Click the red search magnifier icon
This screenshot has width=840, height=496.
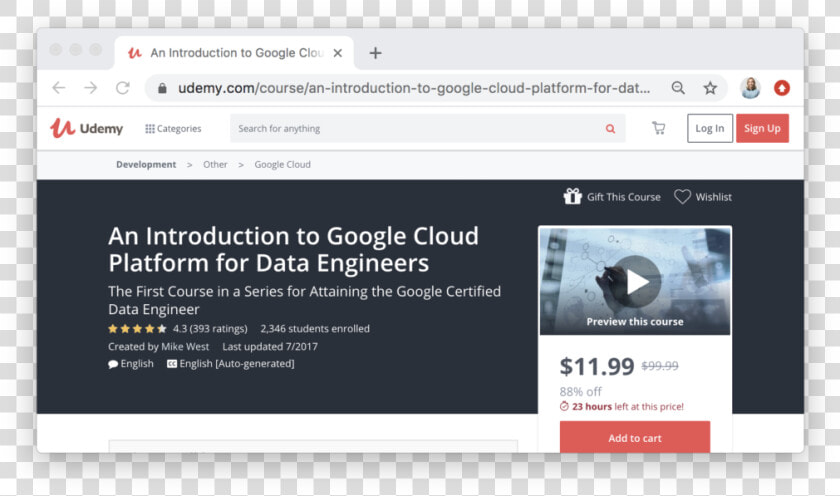(610, 129)
